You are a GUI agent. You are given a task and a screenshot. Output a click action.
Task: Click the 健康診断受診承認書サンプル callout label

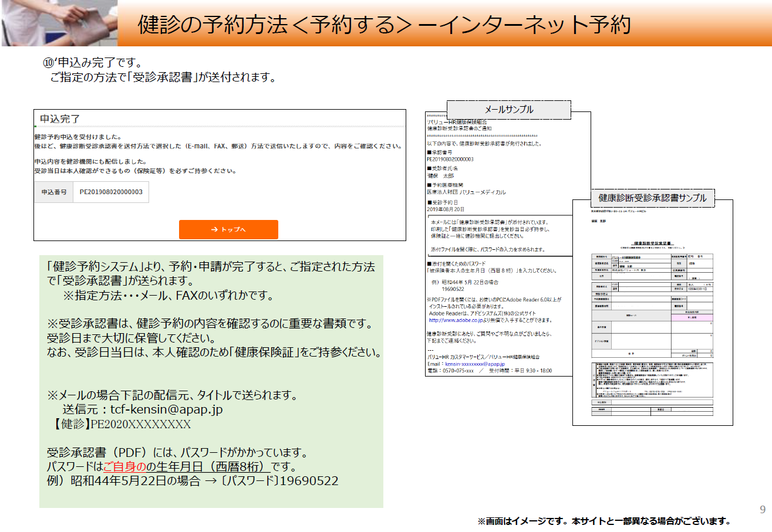(x=652, y=198)
